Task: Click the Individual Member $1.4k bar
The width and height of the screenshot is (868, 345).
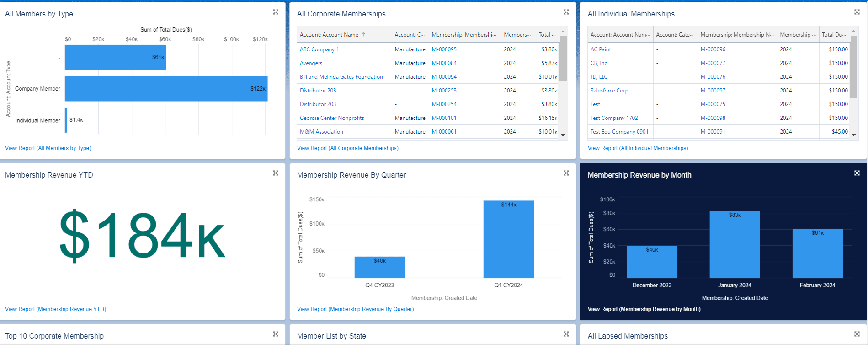Action: click(x=66, y=120)
